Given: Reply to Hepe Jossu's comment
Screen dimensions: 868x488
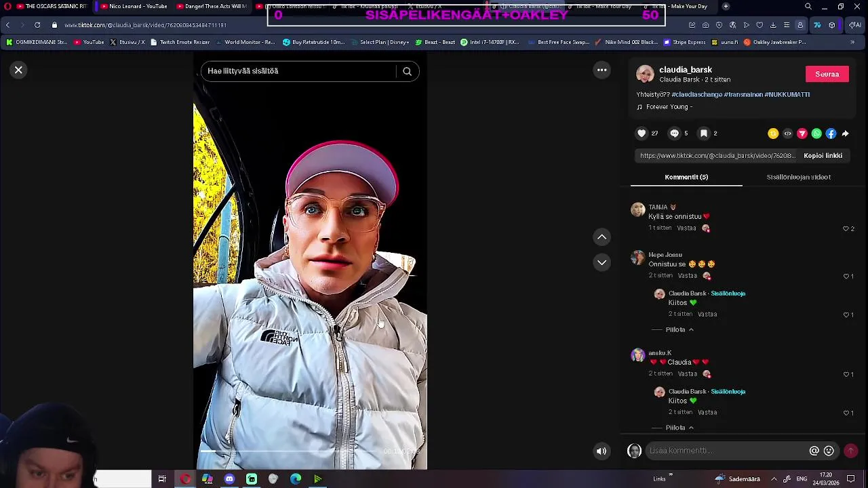Looking at the screenshot, I should click(x=687, y=276).
